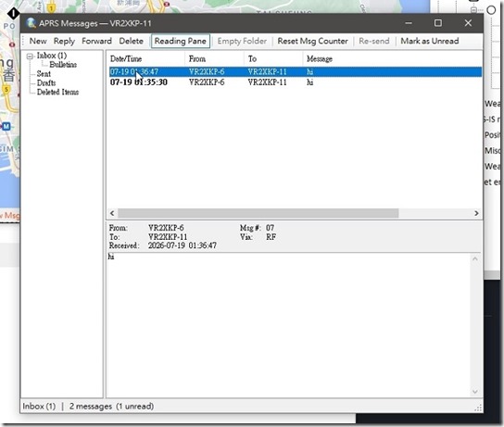Click the reading pane scroll up arrow

[x=475, y=259]
